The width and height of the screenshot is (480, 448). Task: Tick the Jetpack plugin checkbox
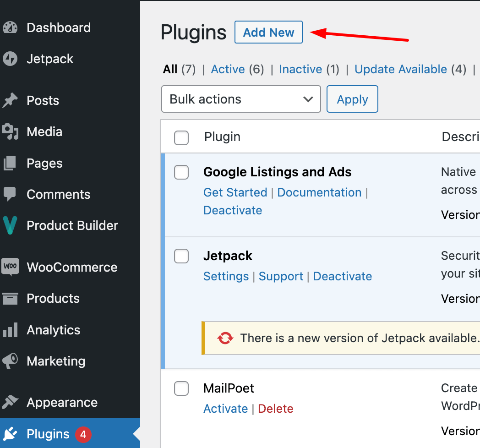181,256
